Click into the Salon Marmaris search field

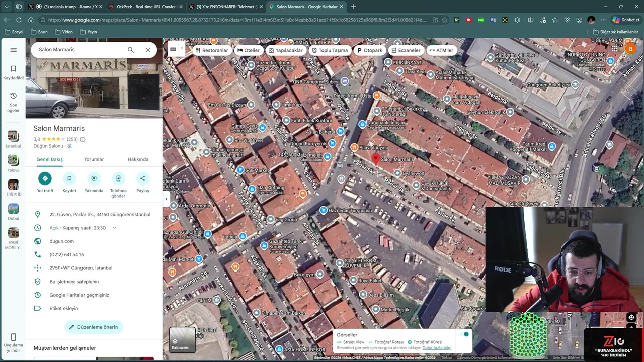[x=78, y=50]
